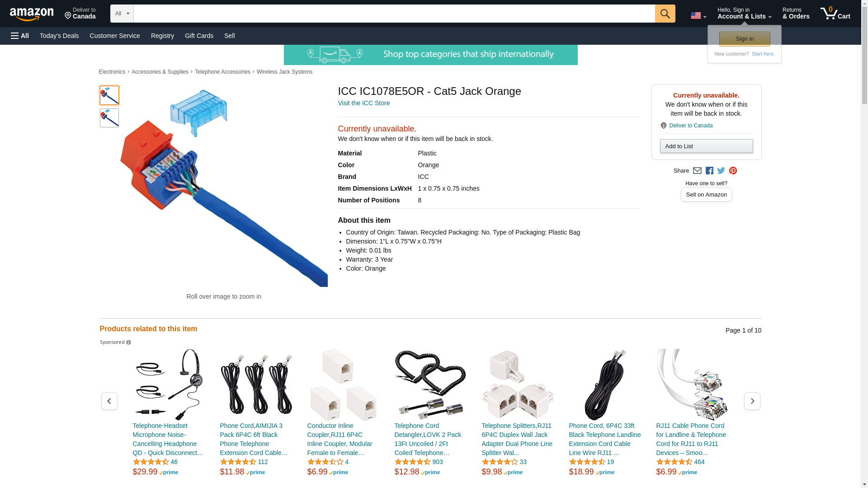The image size is (868, 488).
Task: Click Sell on Amazon button
Action: [x=706, y=195]
